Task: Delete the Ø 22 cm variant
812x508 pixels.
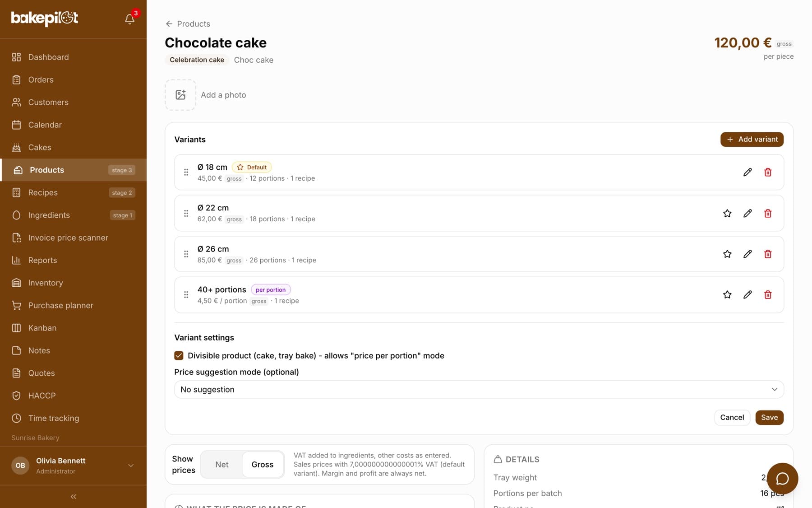Action: pyautogui.click(x=768, y=213)
